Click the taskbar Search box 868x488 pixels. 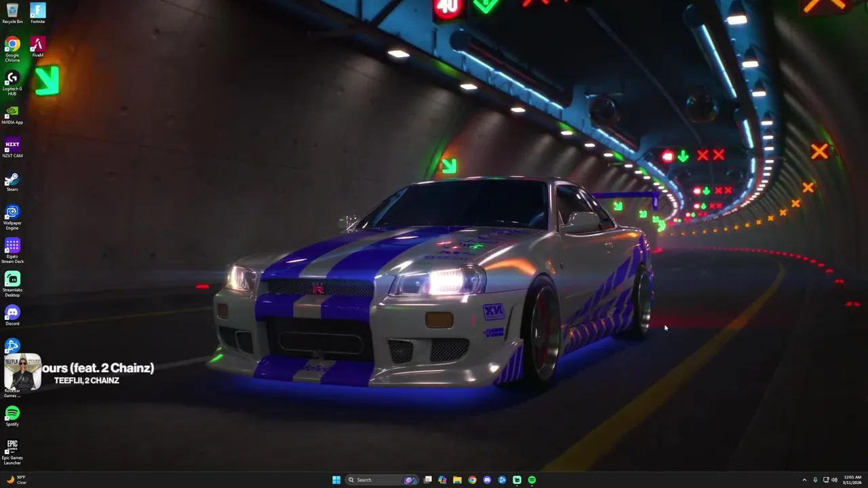pos(381,480)
